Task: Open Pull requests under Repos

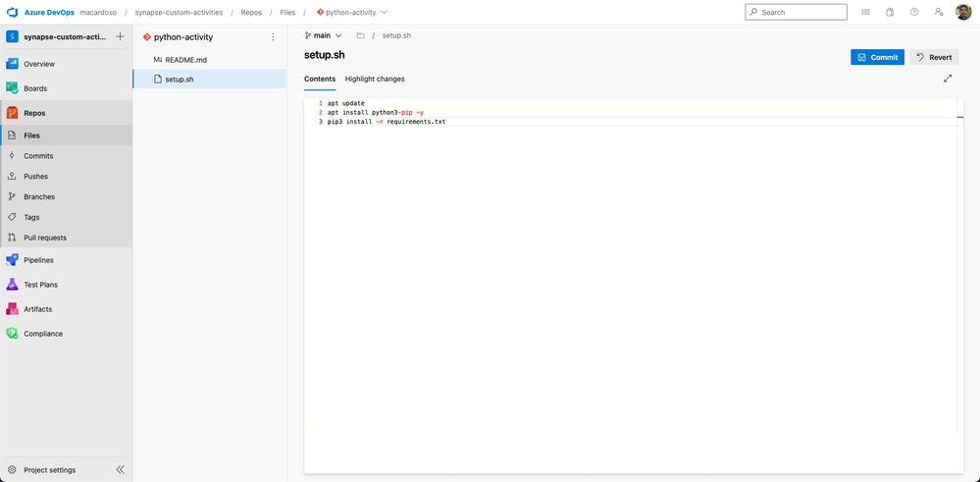Action: click(67, 238)
